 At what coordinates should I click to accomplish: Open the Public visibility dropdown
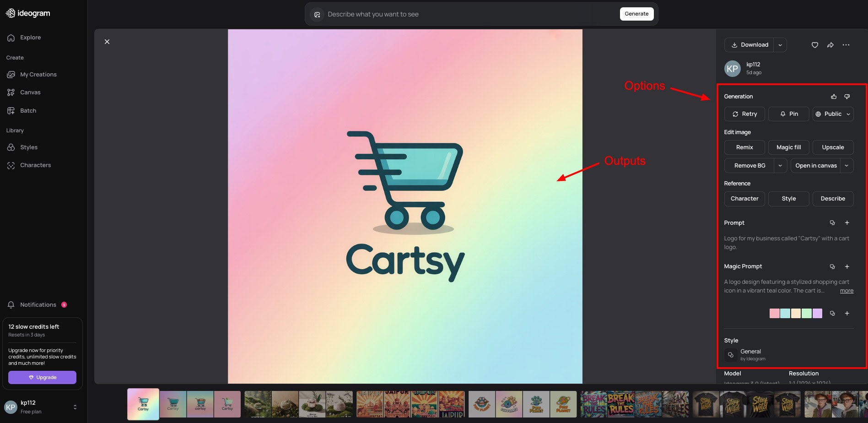pyautogui.click(x=833, y=114)
